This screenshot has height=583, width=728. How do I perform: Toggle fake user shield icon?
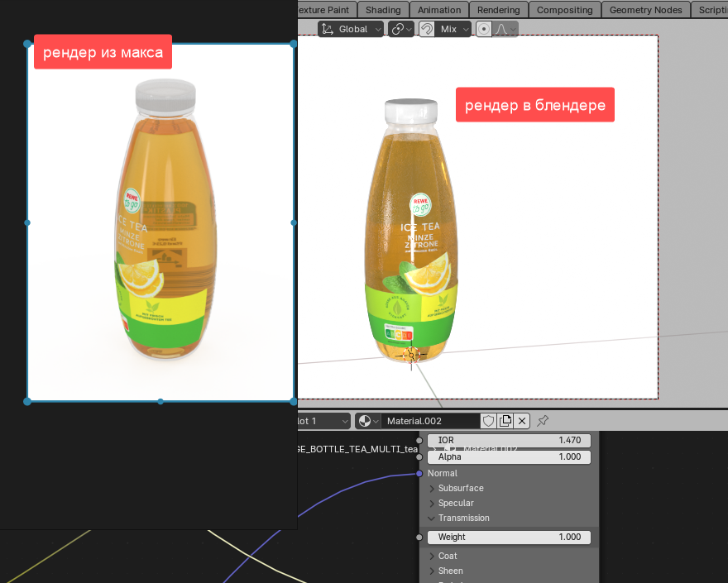(x=488, y=421)
